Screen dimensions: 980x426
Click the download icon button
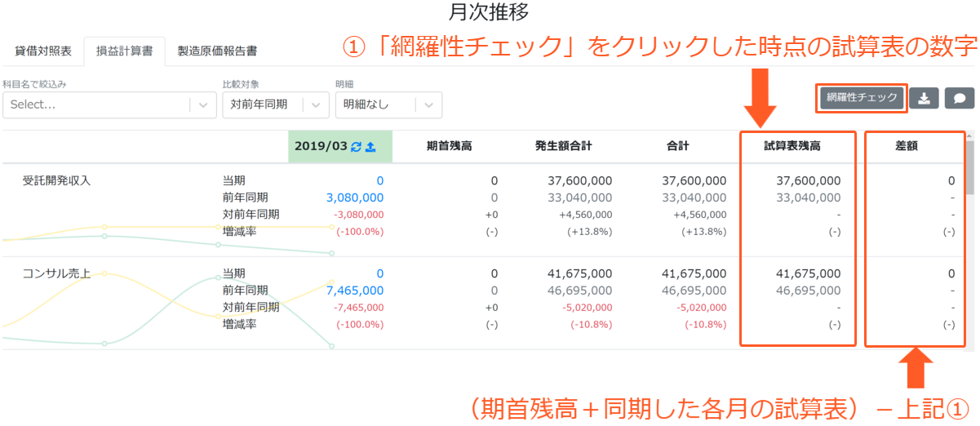[x=924, y=98]
